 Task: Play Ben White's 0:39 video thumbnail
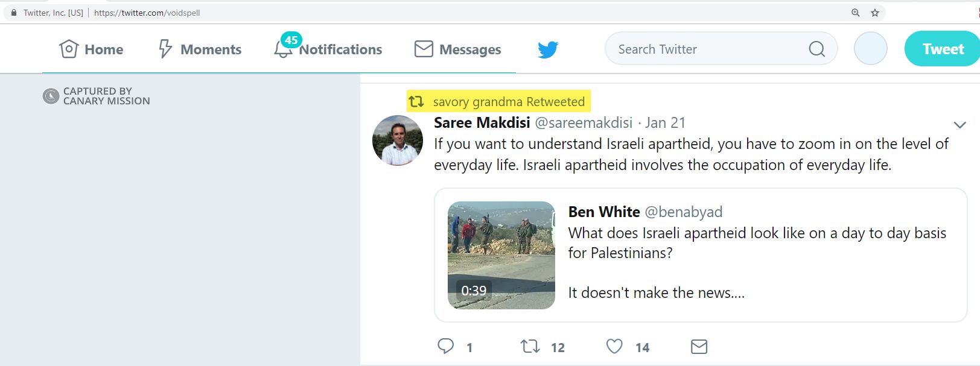tap(501, 253)
